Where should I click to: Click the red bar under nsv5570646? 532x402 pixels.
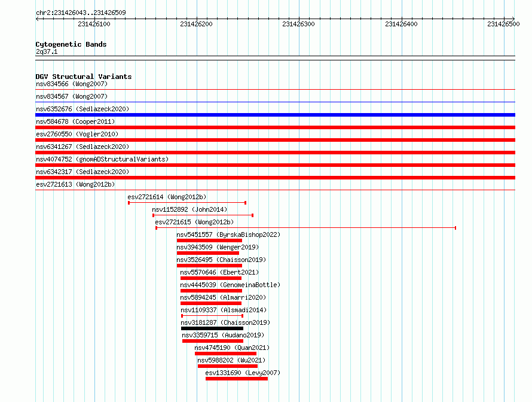tap(211, 278)
